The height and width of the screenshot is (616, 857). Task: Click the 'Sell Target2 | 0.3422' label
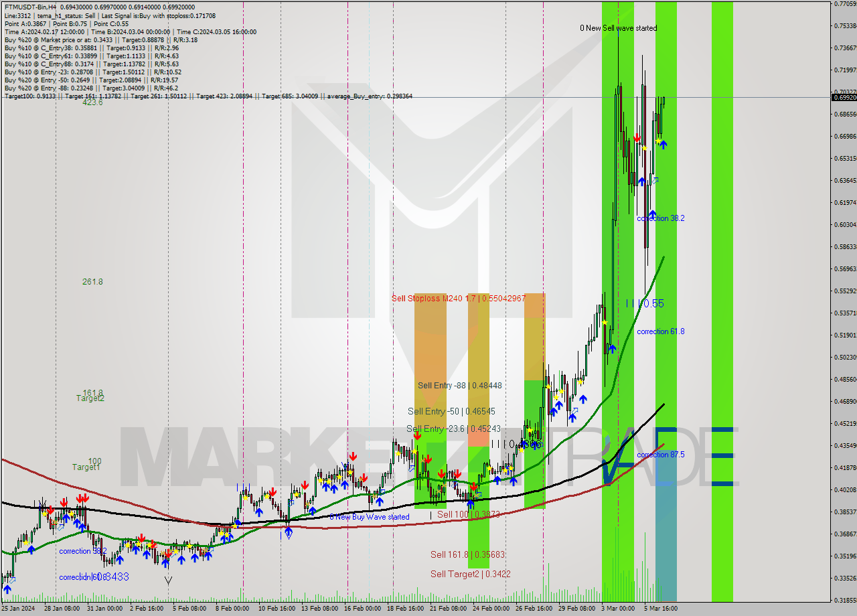pyautogui.click(x=471, y=574)
